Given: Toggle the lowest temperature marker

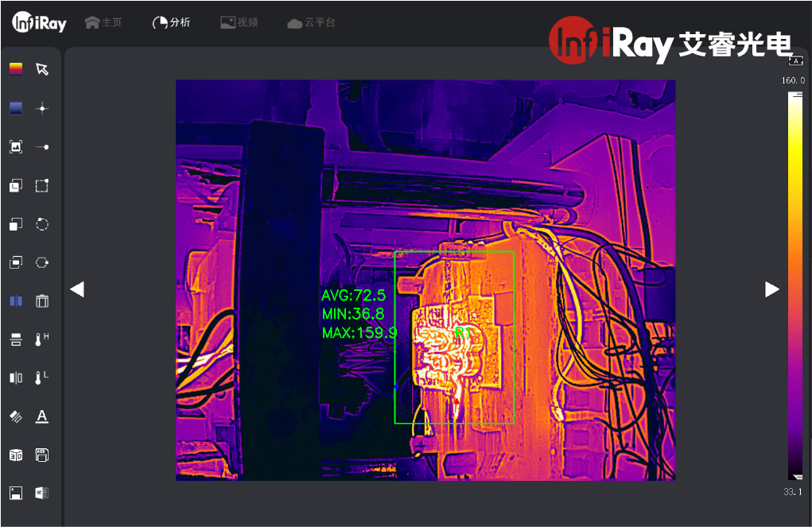Looking at the screenshot, I should click(42, 378).
